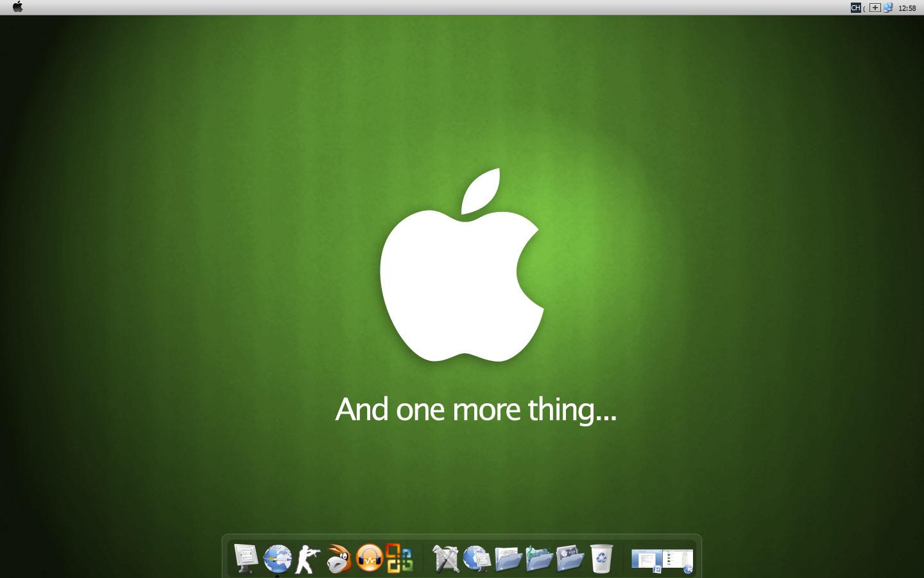Restore the minimized browser window thumbnail
This screenshot has width=924, height=578.
click(x=678, y=560)
